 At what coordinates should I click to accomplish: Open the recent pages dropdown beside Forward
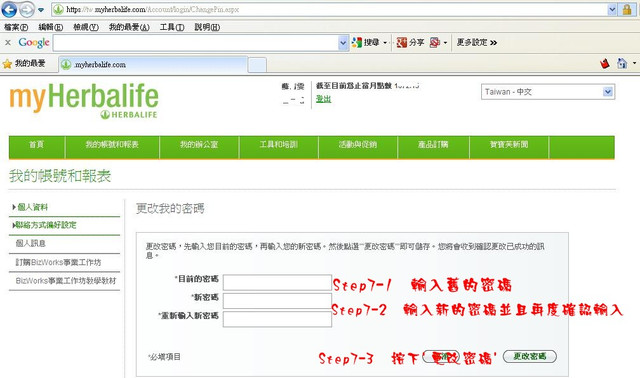pos(41,10)
